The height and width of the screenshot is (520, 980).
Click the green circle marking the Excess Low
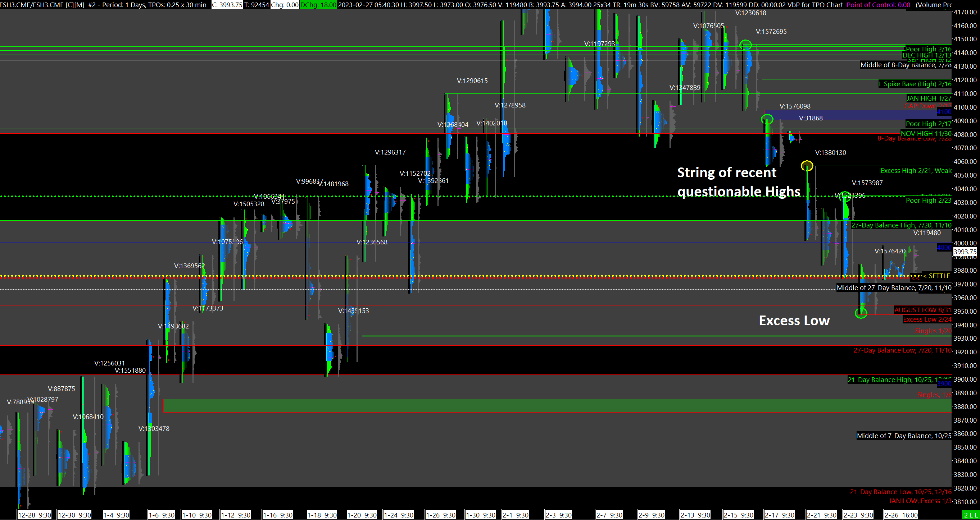pos(861,313)
